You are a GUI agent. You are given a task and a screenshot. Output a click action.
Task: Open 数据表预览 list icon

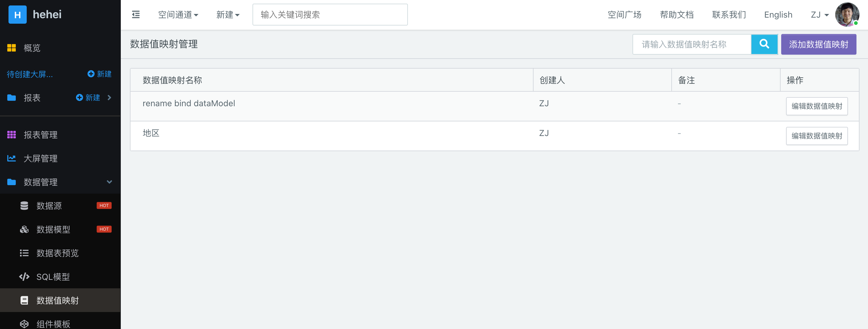point(24,253)
